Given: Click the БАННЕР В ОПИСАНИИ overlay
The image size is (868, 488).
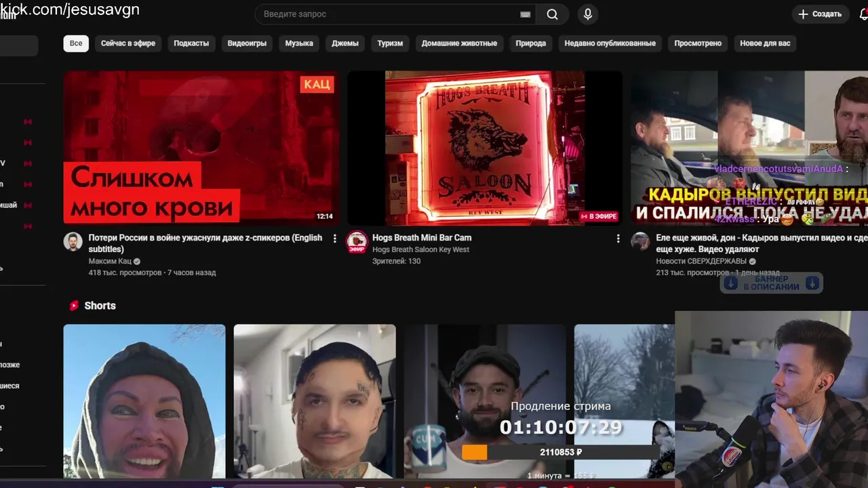Looking at the screenshot, I should click(x=771, y=283).
